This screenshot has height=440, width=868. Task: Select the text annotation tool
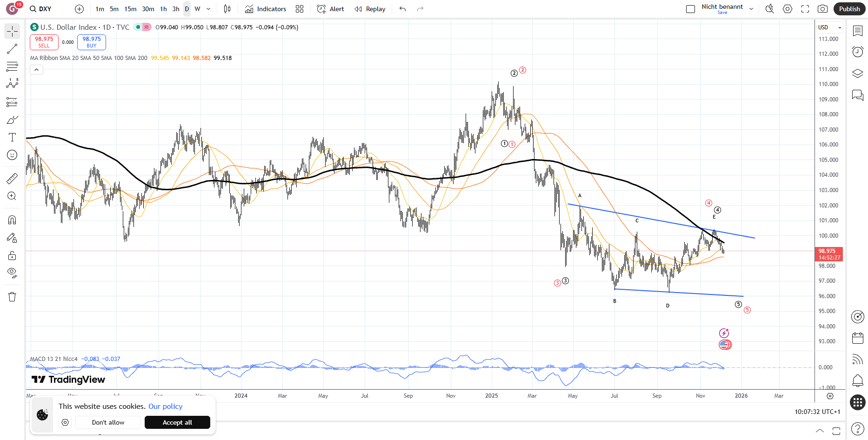click(12, 137)
